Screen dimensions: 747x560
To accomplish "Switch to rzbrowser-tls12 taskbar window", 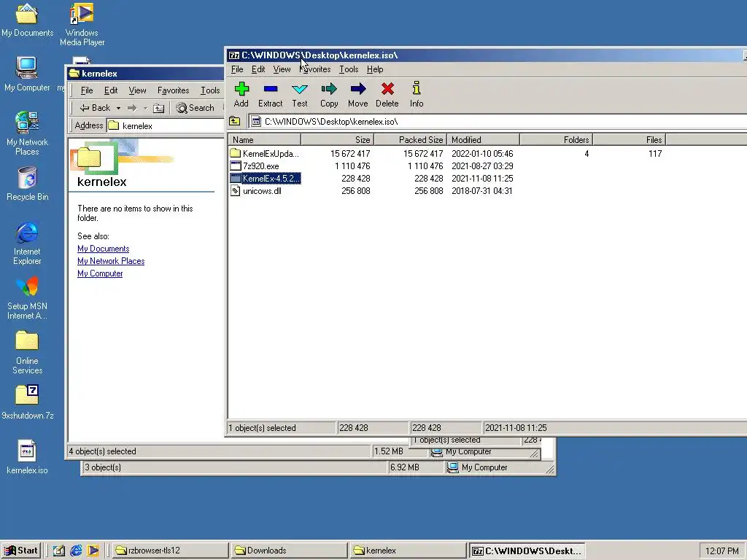I will (x=170, y=551).
